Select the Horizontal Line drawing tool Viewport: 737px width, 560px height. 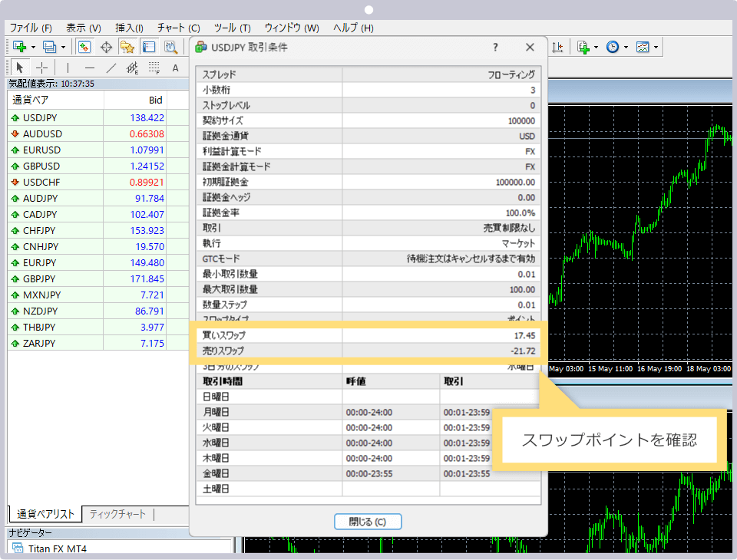[x=90, y=68]
